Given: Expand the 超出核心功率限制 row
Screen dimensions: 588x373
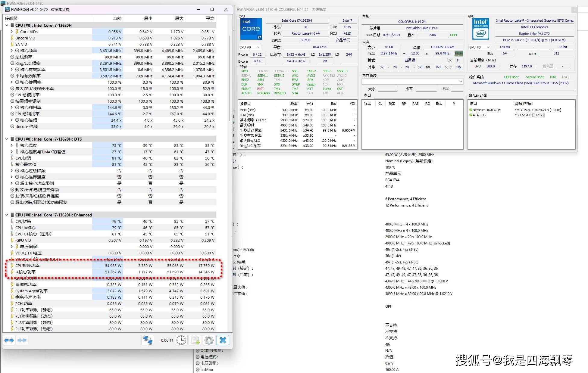Looking at the screenshot, I should coord(11,183).
